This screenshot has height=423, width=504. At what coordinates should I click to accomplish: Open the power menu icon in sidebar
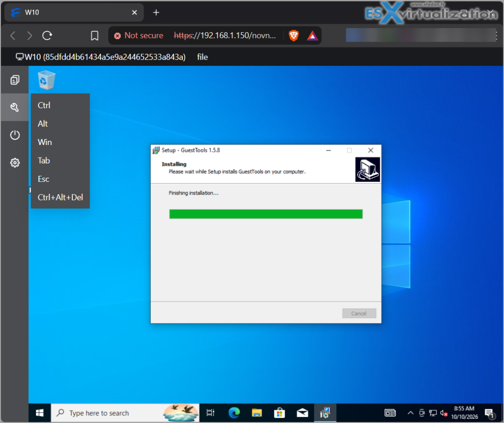click(15, 135)
